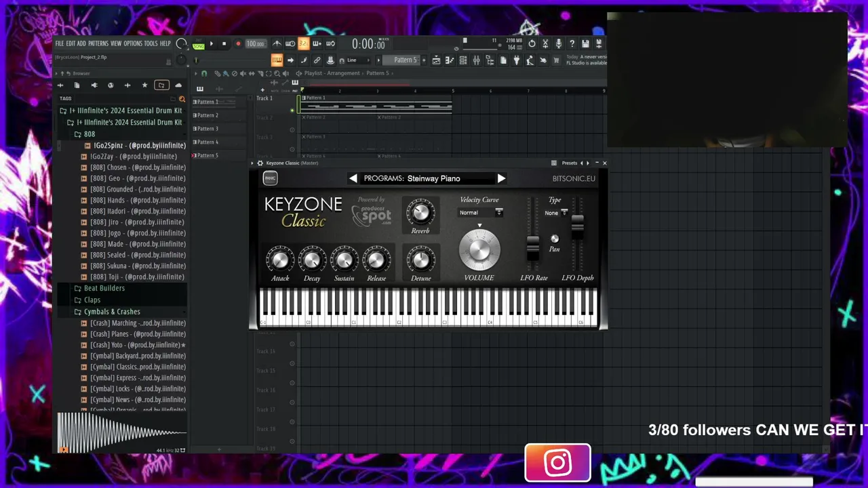Click the PANIC button in Keyzone
This screenshot has width=868, height=488.
click(x=270, y=178)
